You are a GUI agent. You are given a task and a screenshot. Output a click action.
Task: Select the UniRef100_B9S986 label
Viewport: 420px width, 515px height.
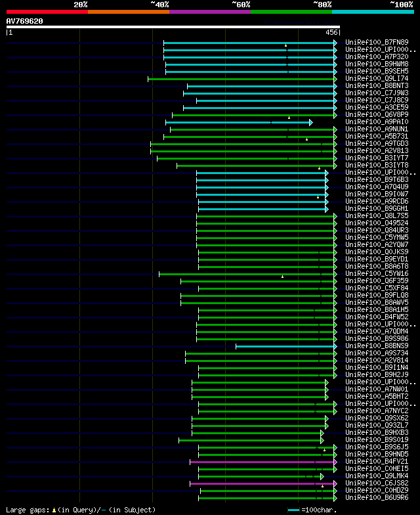coord(377,339)
